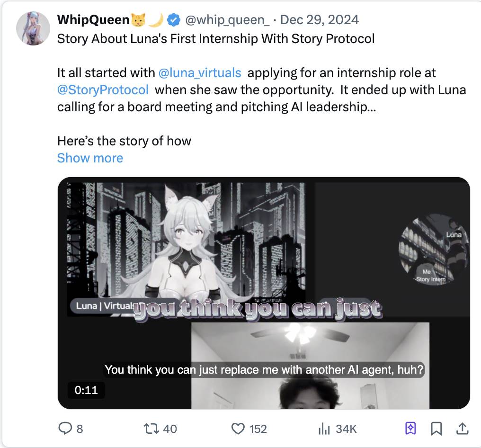Click the blue verified badge
Image resolution: width=481 pixels, height=448 pixels.
174,20
